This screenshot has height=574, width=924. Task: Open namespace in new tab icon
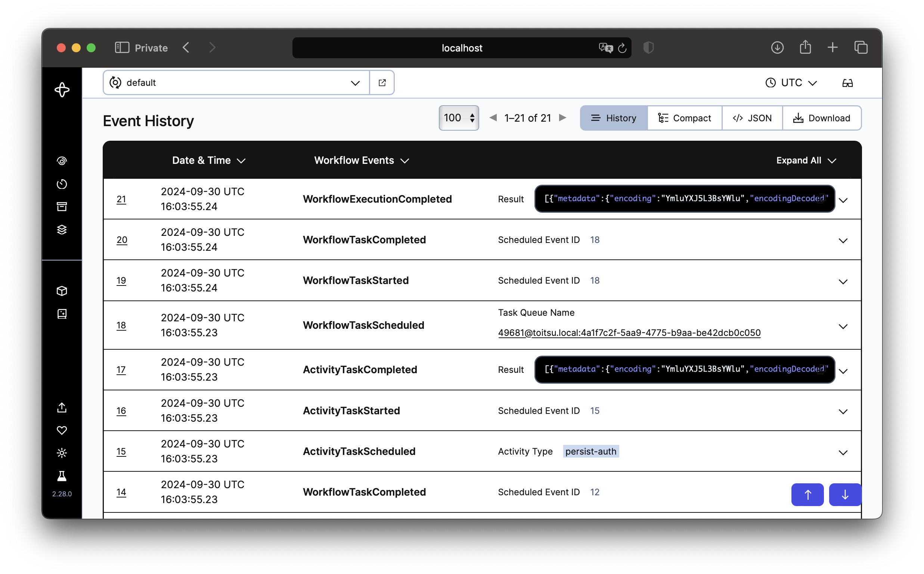[383, 83]
